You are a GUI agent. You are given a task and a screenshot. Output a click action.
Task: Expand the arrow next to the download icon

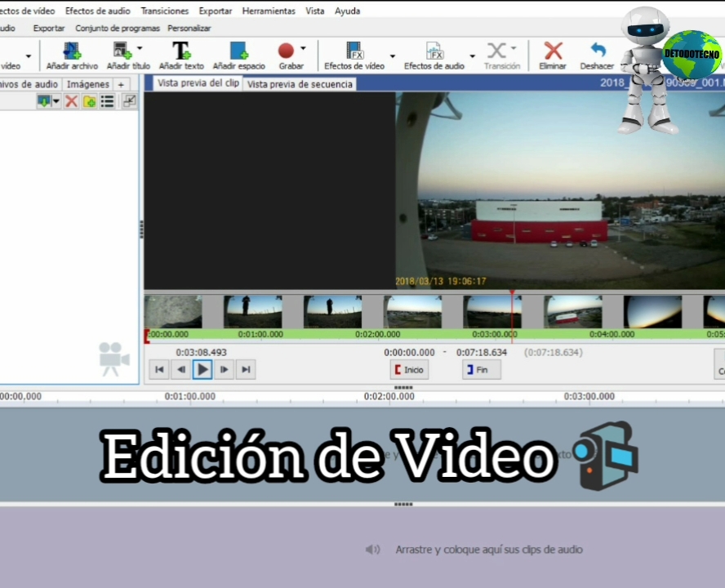pos(56,101)
